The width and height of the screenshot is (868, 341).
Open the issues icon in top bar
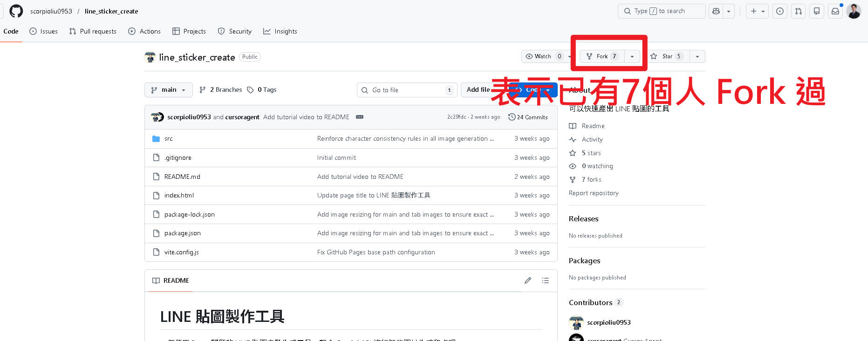pyautogui.click(x=779, y=11)
